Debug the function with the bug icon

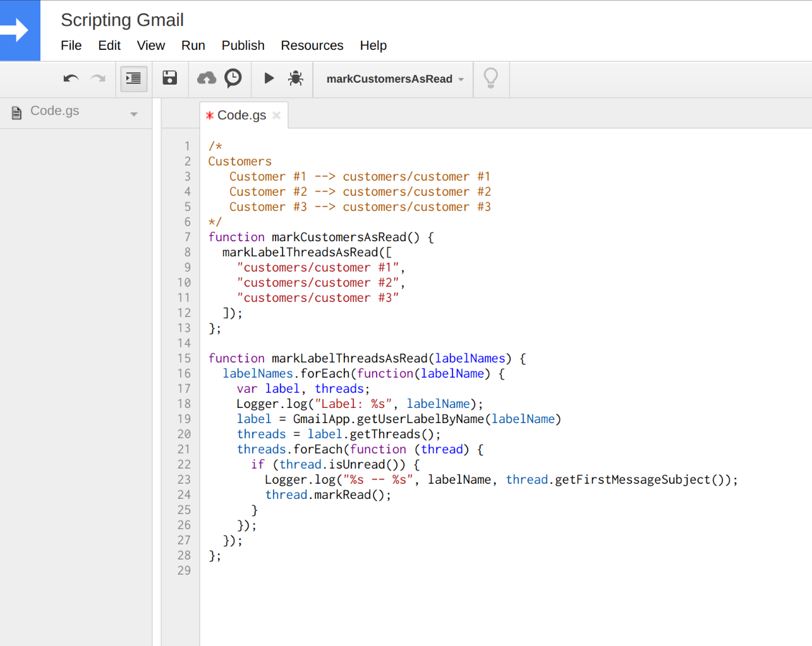(296, 78)
